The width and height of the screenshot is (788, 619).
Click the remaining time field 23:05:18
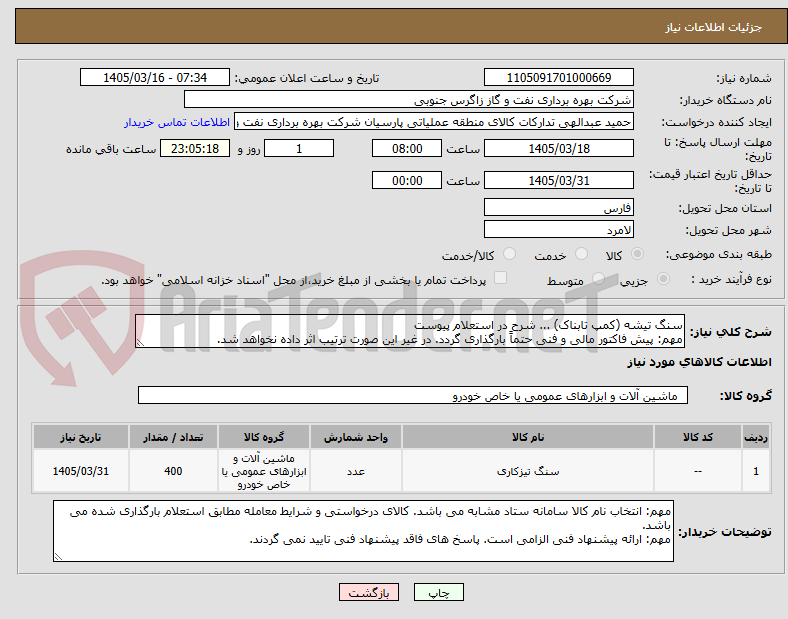(195, 149)
